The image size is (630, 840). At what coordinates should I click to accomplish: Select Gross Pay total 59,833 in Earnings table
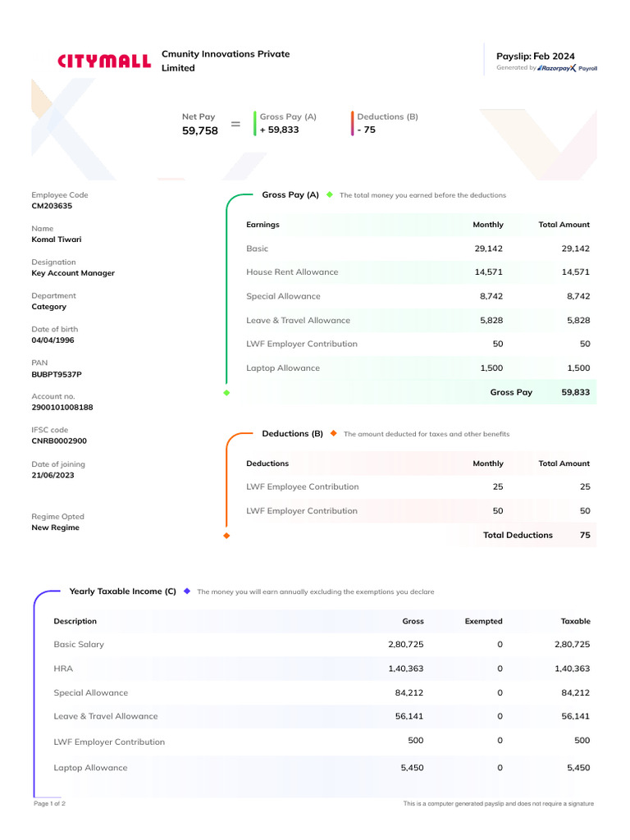pyautogui.click(x=575, y=392)
